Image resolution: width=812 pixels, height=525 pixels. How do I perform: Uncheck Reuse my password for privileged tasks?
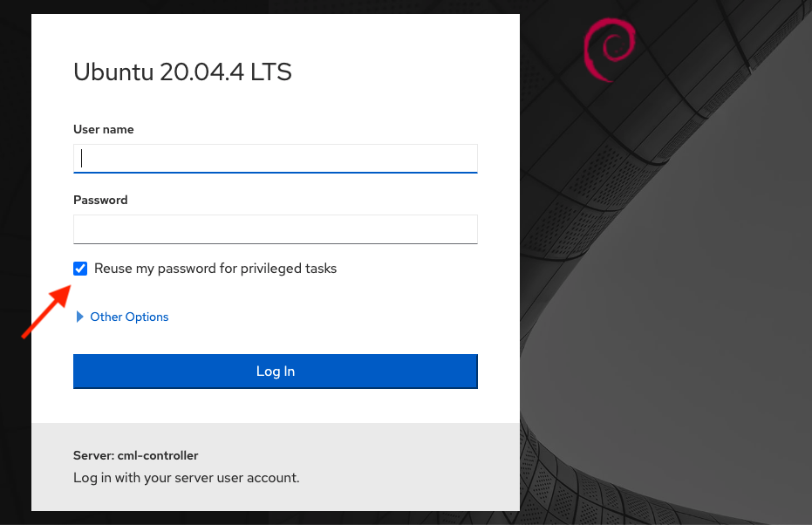[x=80, y=269]
